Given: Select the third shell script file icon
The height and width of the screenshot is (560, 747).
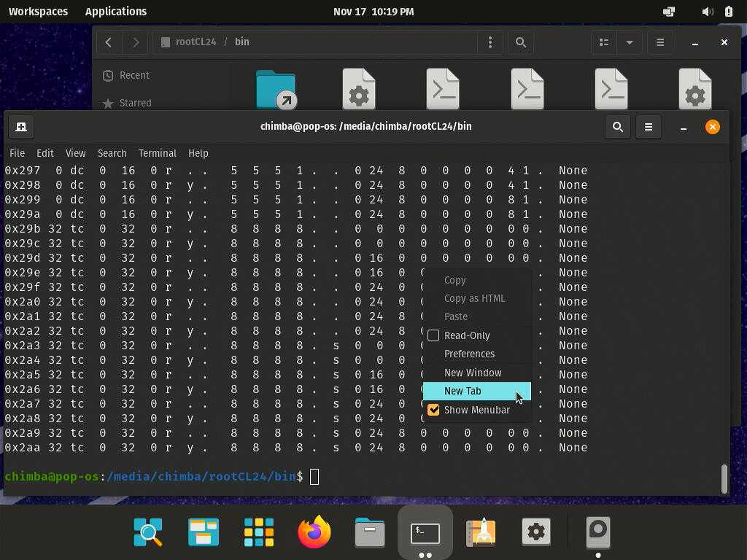Looking at the screenshot, I should pyautogui.click(x=611, y=90).
